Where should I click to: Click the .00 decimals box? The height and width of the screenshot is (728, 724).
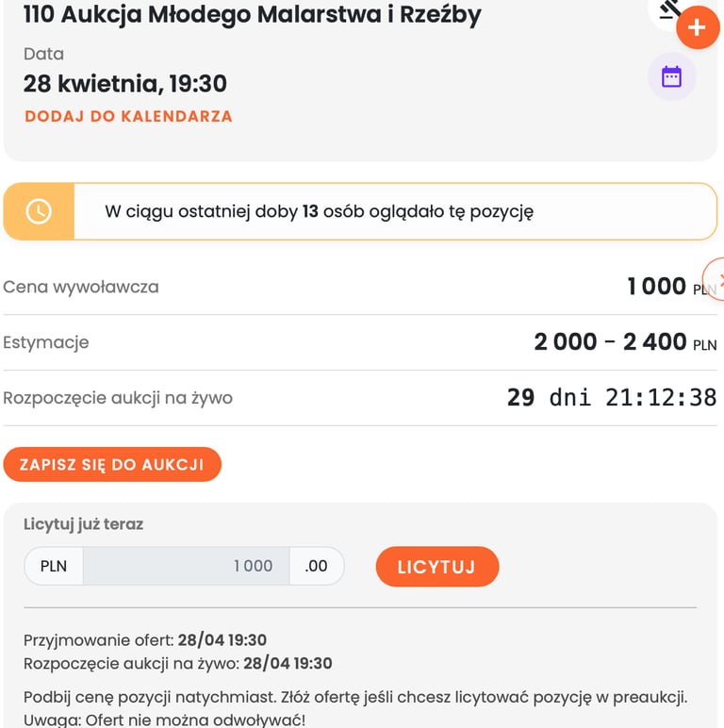[x=316, y=566]
